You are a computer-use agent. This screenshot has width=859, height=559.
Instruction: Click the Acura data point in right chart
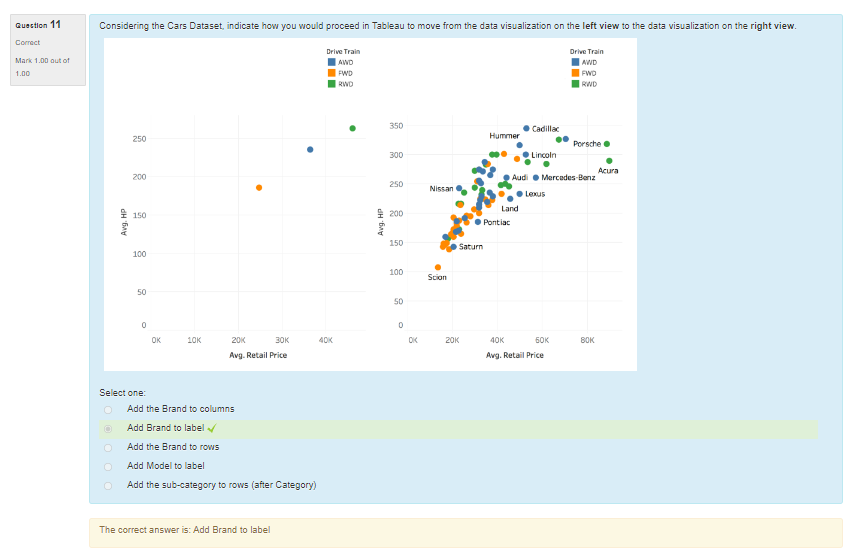pos(609,160)
